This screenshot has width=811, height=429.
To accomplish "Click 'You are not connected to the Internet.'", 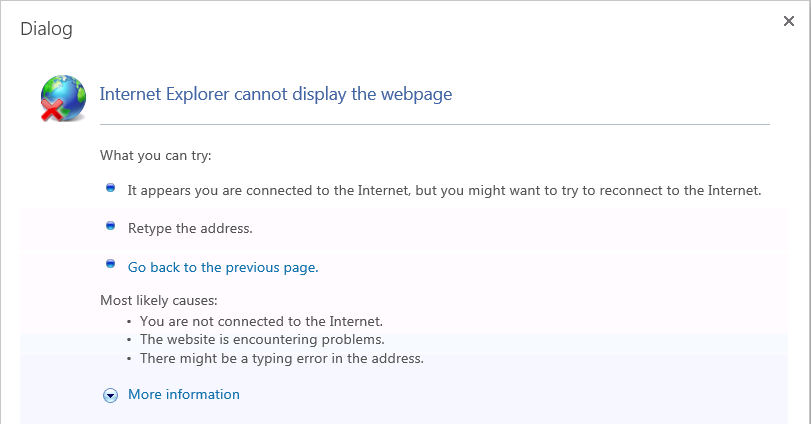I will (261, 321).
